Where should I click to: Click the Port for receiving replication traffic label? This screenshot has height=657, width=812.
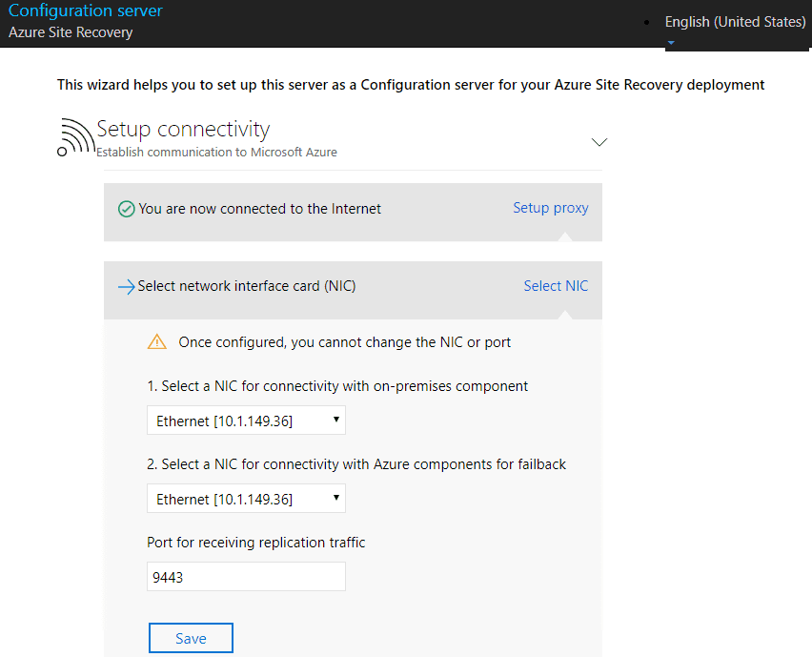click(256, 543)
